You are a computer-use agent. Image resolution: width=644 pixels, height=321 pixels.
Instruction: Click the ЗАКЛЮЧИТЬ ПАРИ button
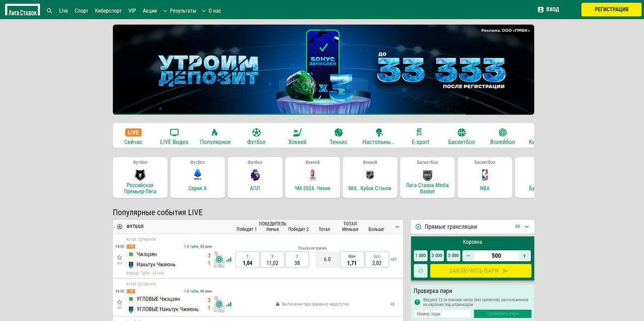point(480,271)
